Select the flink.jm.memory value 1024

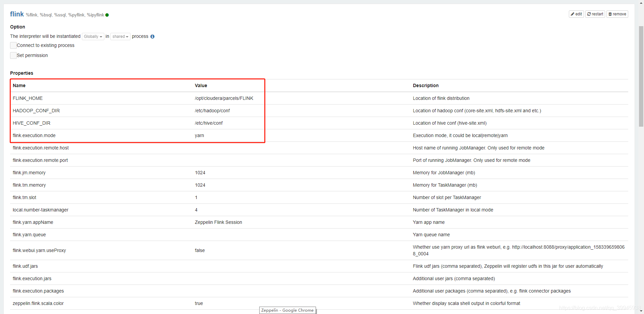click(x=200, y=173)
